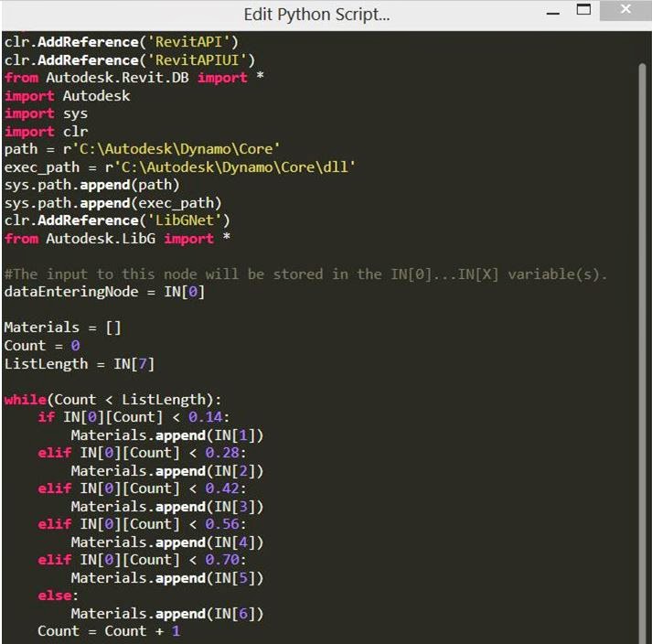Click the line clr.AddReference('LibGNet')
652x644 pixels.
point(117,220)
